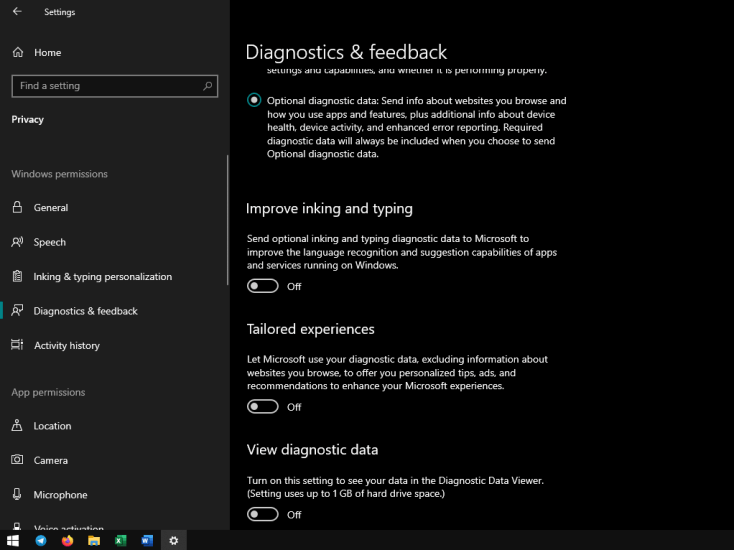The height and width of the screenshot is (550, 734).
Task: Click inside Find a setting field
Action: 115,86
